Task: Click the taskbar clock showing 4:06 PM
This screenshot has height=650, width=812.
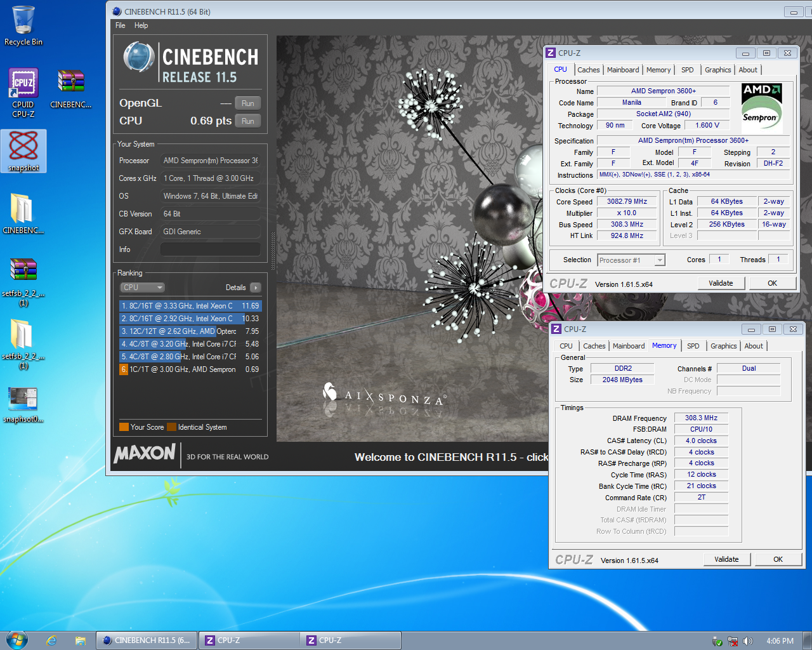Action: coord(780,641)
